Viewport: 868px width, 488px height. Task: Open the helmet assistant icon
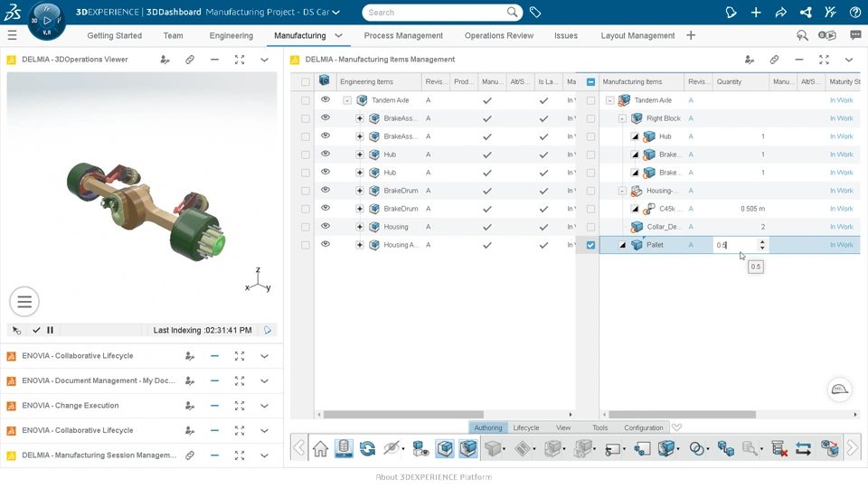tap(839, 389)
